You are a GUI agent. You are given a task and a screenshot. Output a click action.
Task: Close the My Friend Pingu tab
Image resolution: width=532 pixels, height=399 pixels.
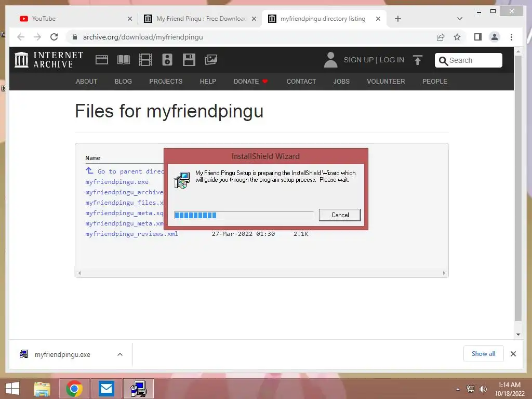[254, 19]
